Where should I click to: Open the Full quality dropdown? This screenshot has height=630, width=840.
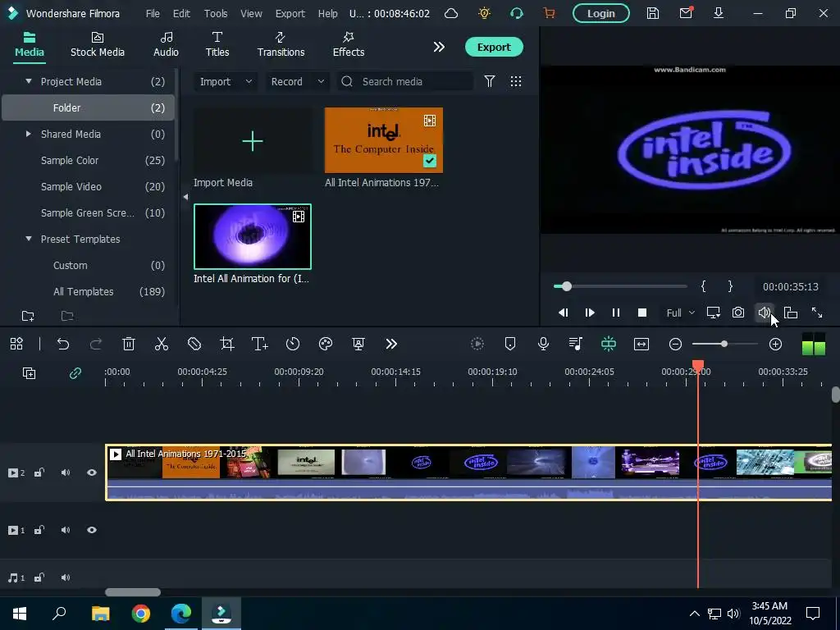pyautogui.click(x=680, y=313)
